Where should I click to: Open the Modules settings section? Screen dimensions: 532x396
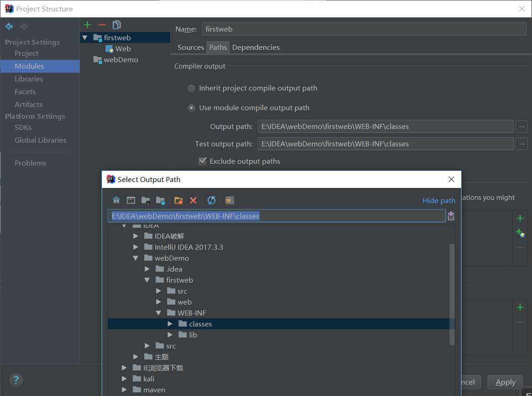tap(40, 66)
